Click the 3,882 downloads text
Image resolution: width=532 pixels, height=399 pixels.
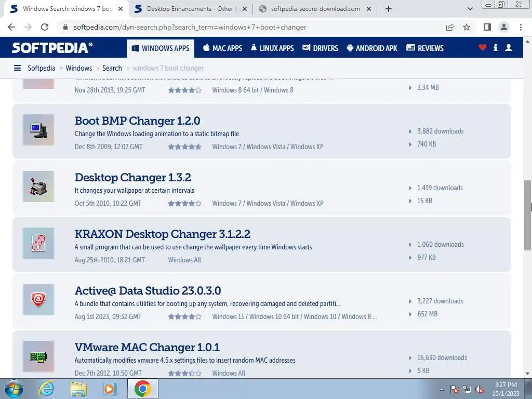pyautogui.click(x=441, y=131)
